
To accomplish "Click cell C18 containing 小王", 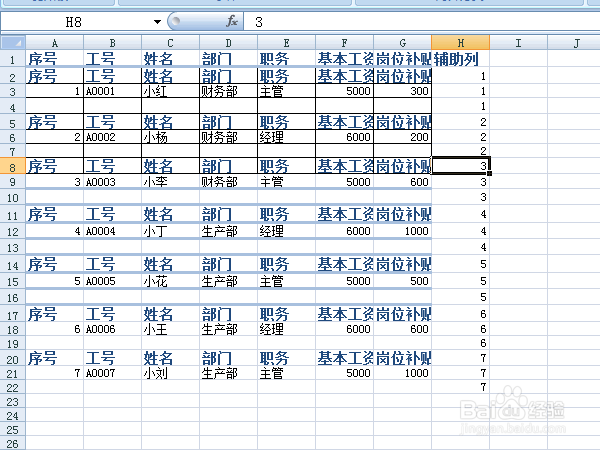I will click(x=170, y=329).
